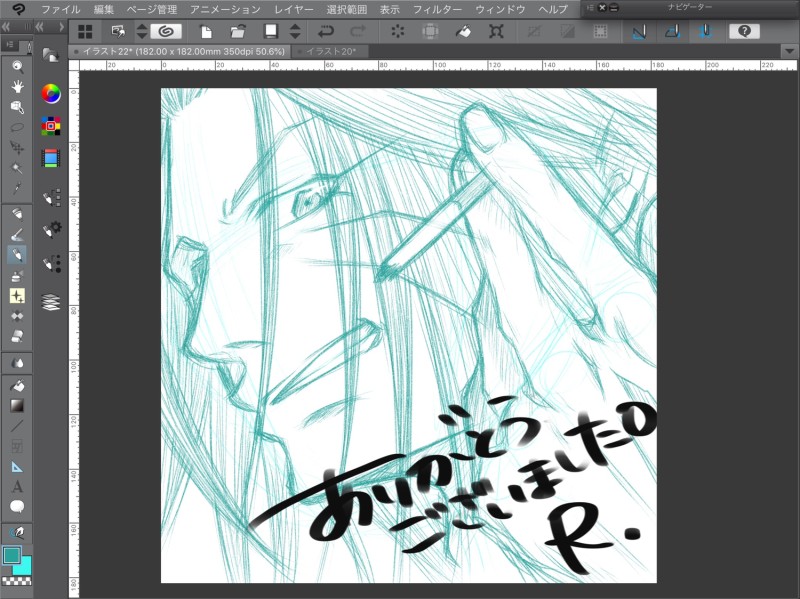Open the Tool Property palette with gear
The image size is (800, 599).
pos(52,230)
